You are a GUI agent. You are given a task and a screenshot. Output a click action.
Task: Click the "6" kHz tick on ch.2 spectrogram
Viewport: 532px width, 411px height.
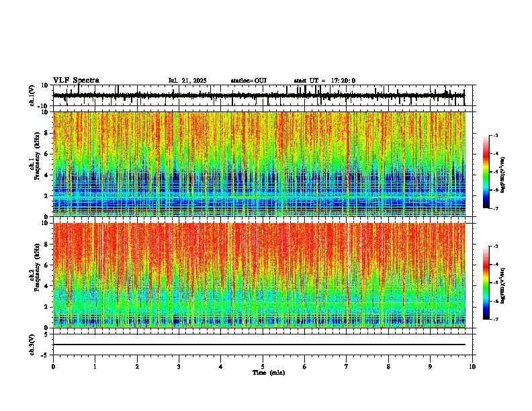click(x=47, y=265)
